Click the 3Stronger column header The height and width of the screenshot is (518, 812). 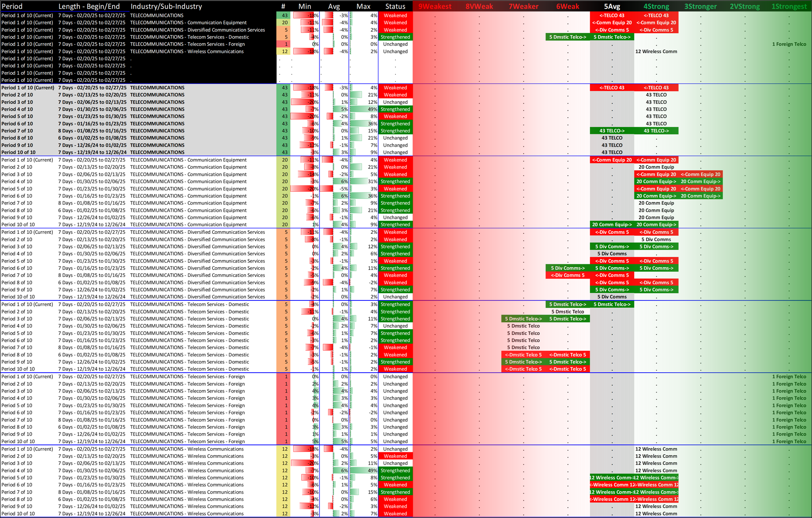(700, 6)
